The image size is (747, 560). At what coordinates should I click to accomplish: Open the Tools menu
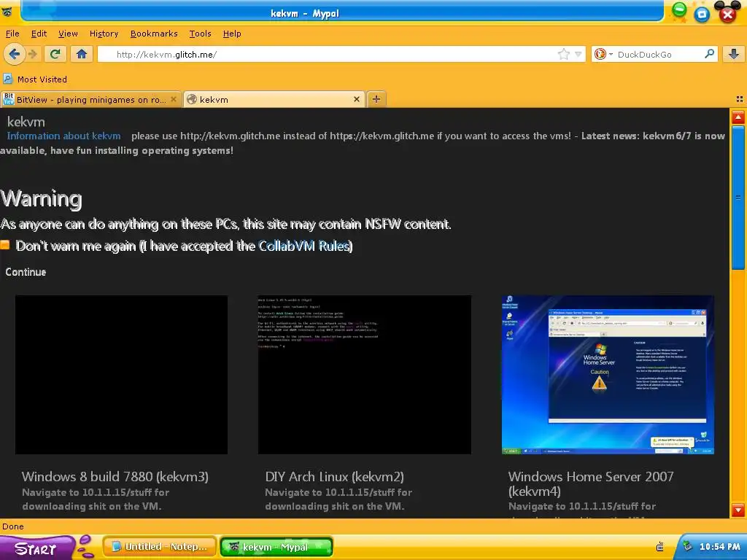tap(200, 34)
